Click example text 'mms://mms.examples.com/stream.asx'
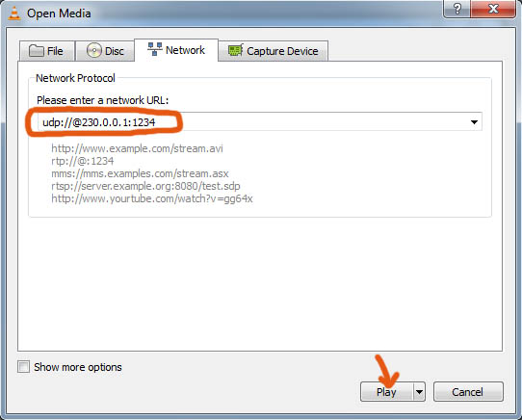The height and width of the screenshot is (420, 522). coord(140,173)
